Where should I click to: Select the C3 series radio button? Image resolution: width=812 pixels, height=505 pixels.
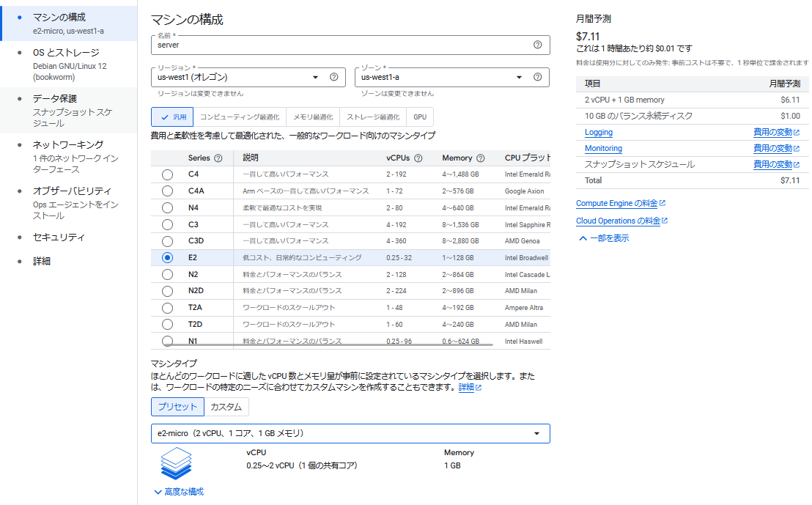(x=167, y=225)
